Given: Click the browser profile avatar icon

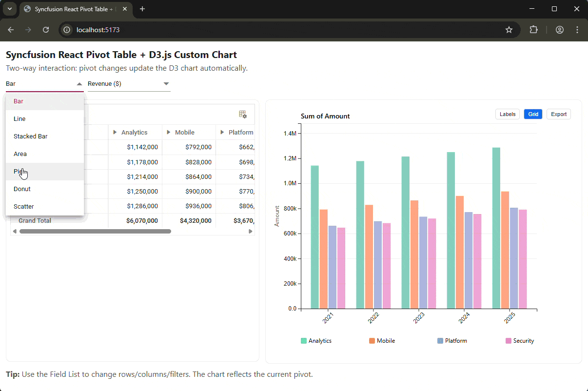Looking at the screenshot, I should pyautogui.click(x=559, y=30).
